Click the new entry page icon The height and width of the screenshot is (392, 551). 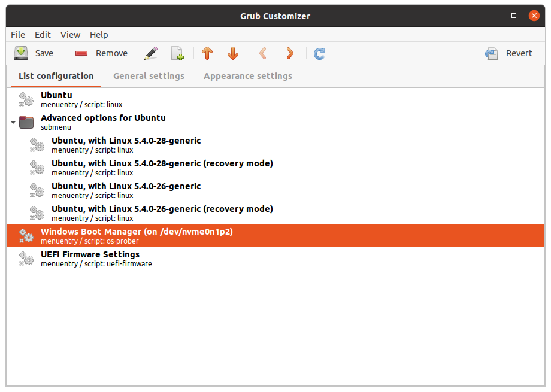[x=177, y=53]
